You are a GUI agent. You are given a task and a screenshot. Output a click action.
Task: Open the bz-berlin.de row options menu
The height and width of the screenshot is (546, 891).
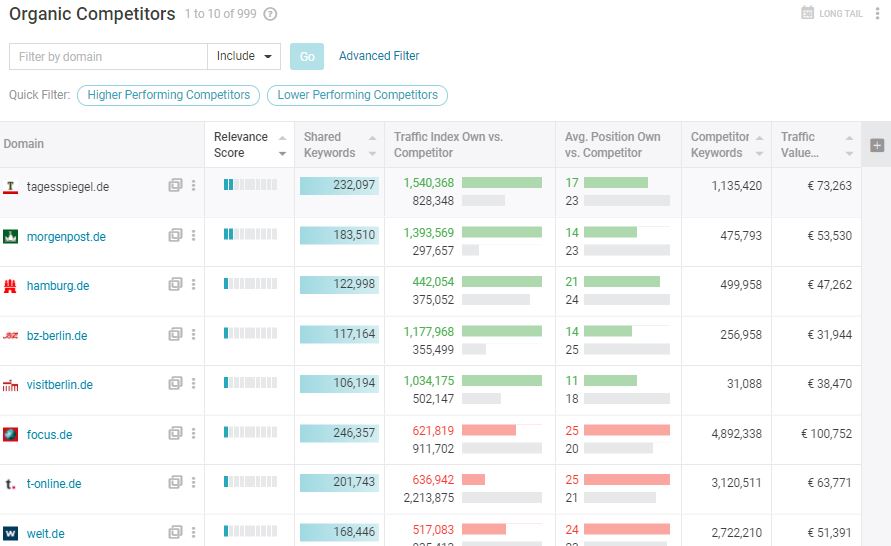tap(193, 334)
